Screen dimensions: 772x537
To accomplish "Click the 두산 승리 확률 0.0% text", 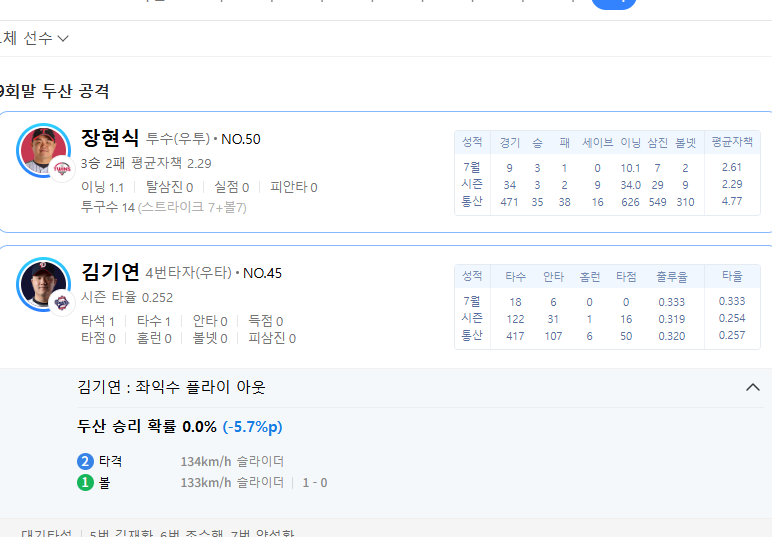I will pyautogui.click(x=147, y=427).
